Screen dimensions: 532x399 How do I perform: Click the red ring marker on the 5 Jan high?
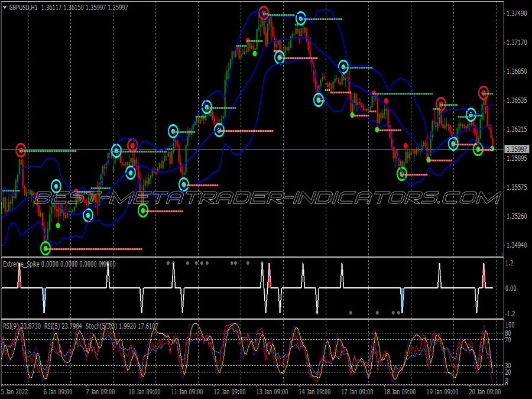coord(21,150)
